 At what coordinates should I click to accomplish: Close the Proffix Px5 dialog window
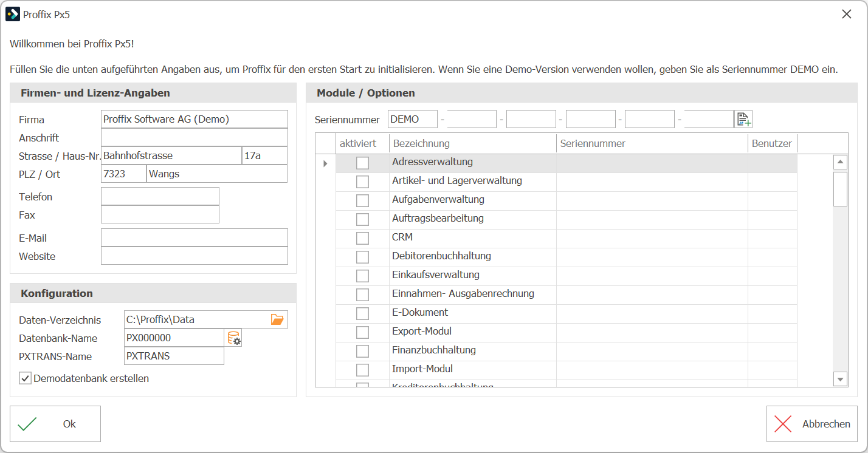click(846, 14)
